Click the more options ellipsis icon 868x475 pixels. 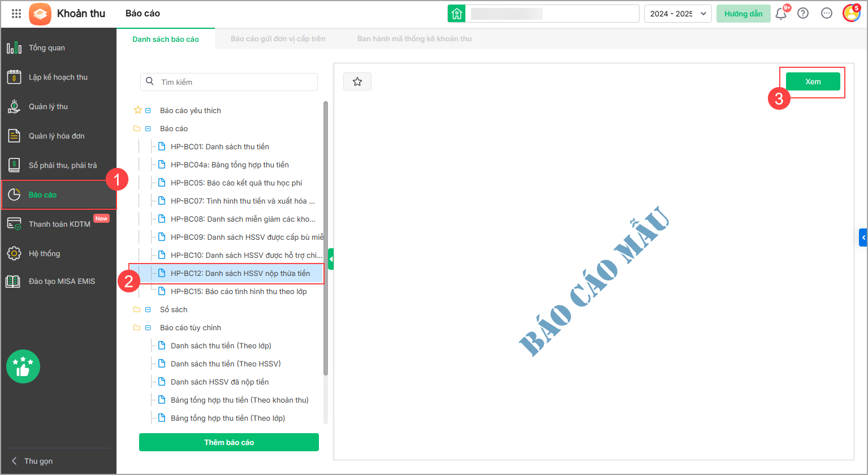click(x=826, y=14)
